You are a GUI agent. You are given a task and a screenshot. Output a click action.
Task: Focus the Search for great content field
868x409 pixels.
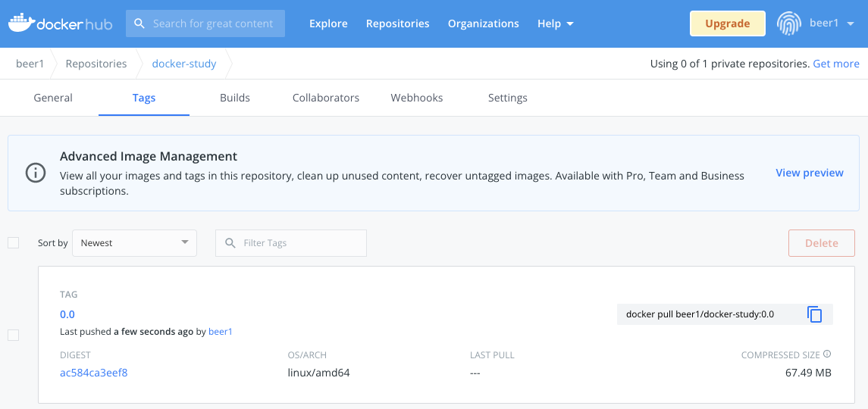[x=205, y=23]
